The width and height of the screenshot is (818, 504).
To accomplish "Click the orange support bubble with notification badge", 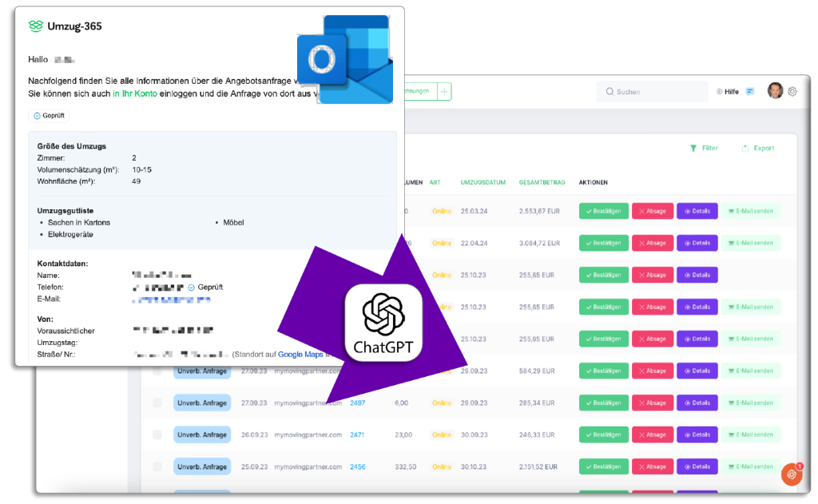I will tap(792, 474).
